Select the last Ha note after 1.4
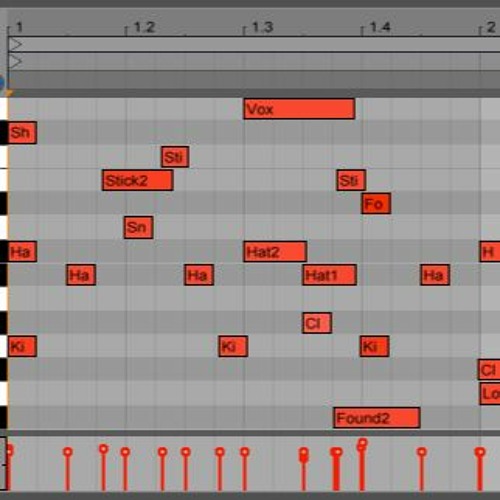The image size is (500, 500). click(x=435, y=275)
